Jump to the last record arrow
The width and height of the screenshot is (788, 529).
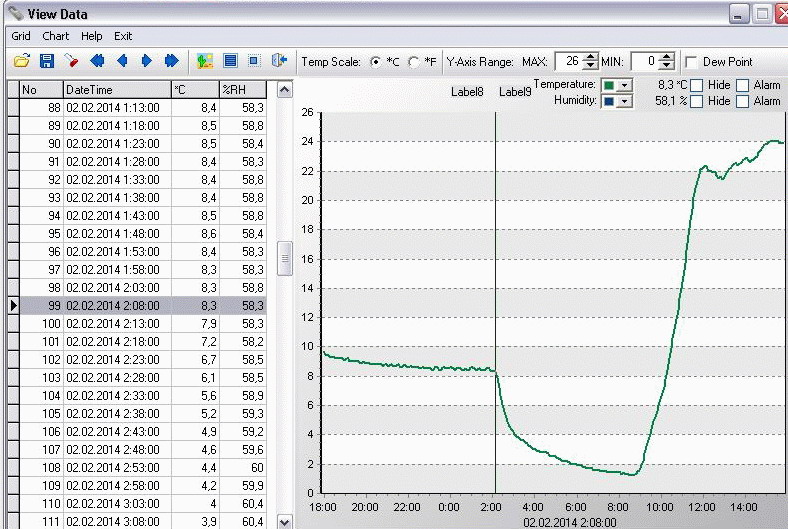[172, 61]
